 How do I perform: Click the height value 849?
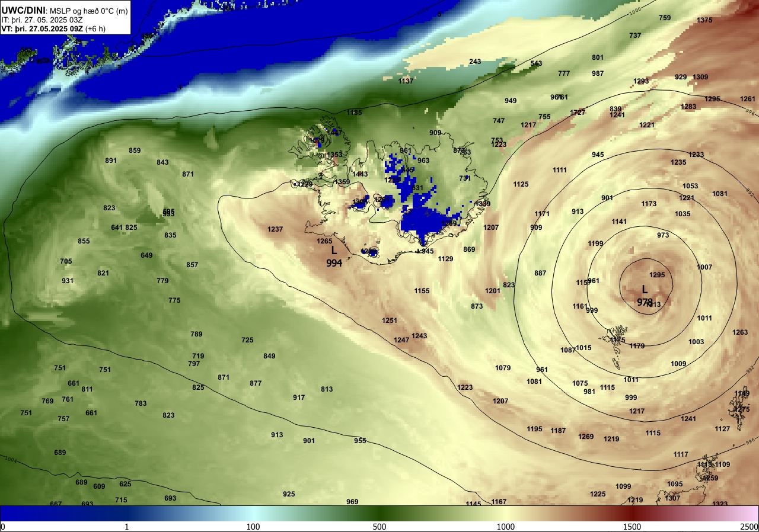point(269,356)
